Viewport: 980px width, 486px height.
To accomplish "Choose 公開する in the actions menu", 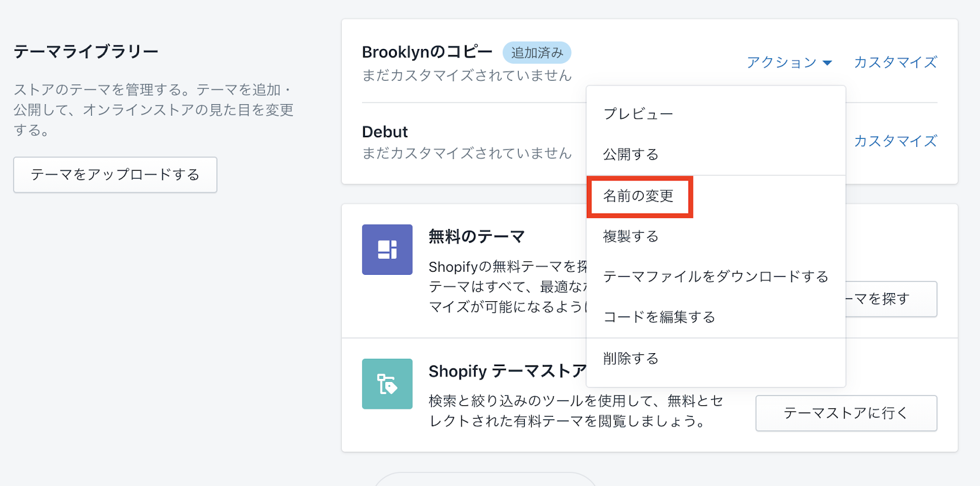I will pos(631,154).
